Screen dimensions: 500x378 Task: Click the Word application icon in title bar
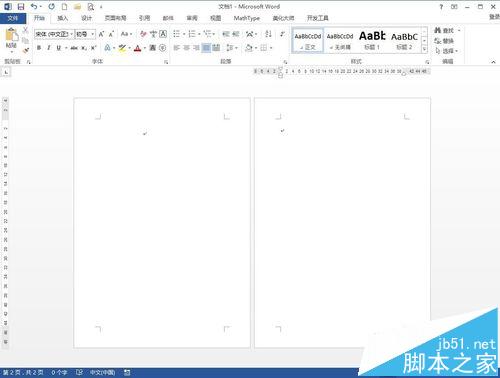coord(8,6)
